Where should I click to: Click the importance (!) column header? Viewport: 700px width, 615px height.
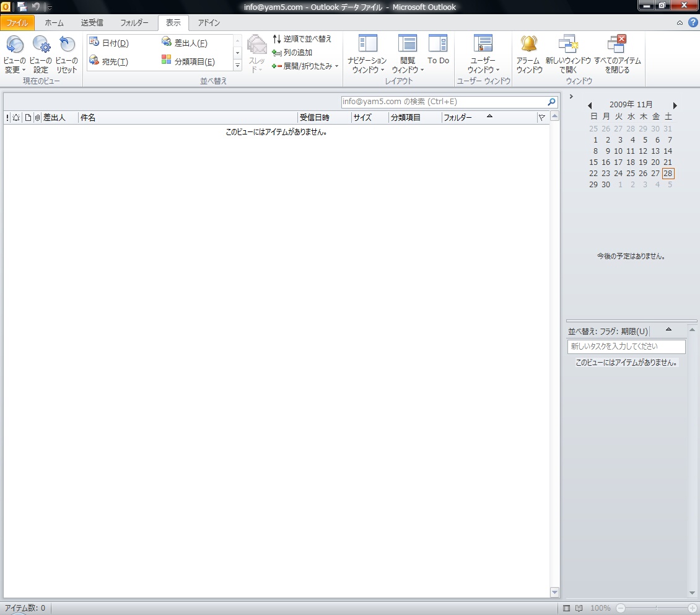tap(7, 117)
